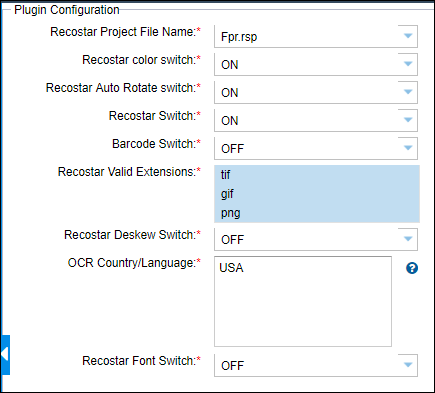Image resolution: width=435 pixels, height=393 pixels.
Task: Click the help icon beside OCR Country/Language
Action: tap(412, 268)
